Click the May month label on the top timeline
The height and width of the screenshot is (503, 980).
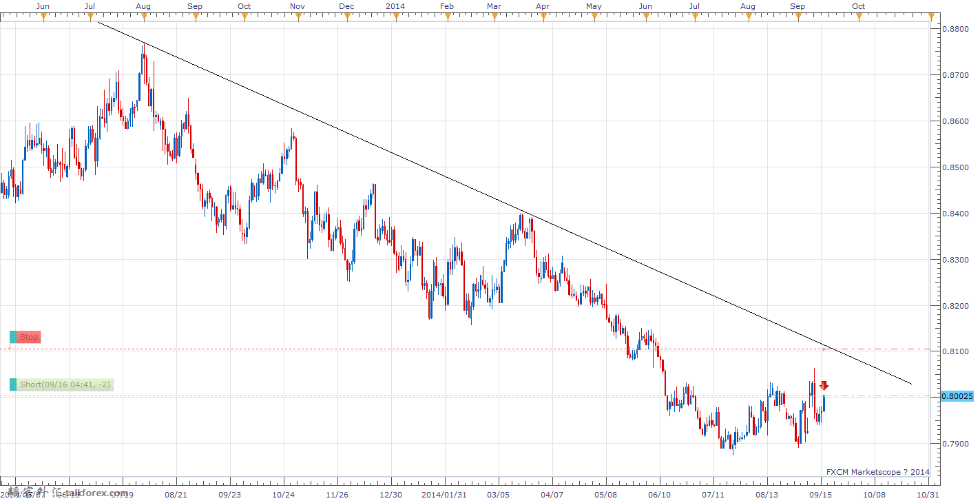point(594,6)
